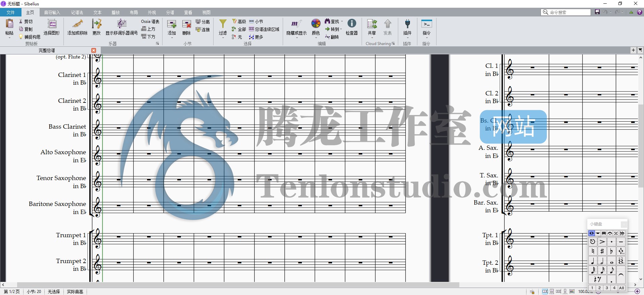Screen dimensions: 644x295
Task: Open the Find (查找) dropdown arrow
Action: coord(342,22)
